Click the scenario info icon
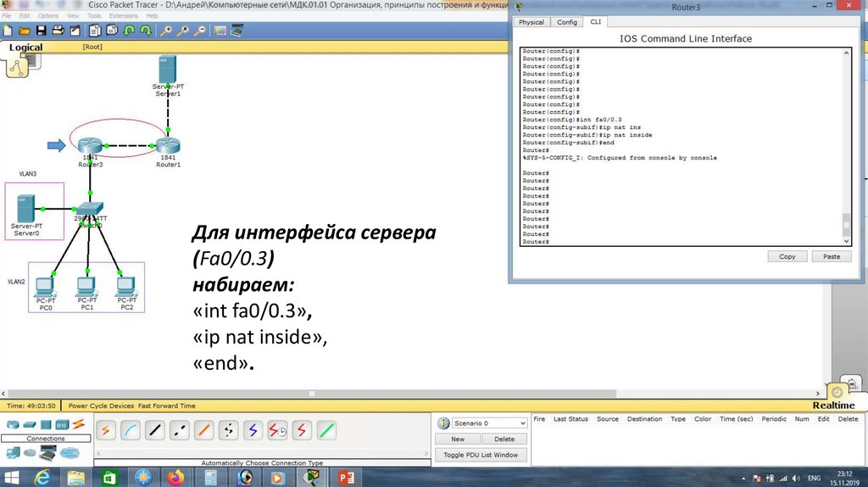The height and width of the screenshot is (487, 868). click(443, 423)
